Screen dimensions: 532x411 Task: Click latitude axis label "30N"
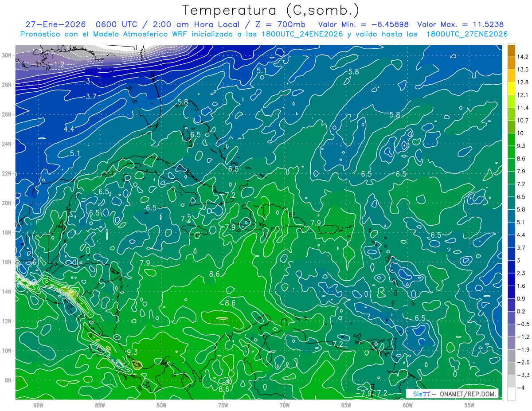(7, 55)
